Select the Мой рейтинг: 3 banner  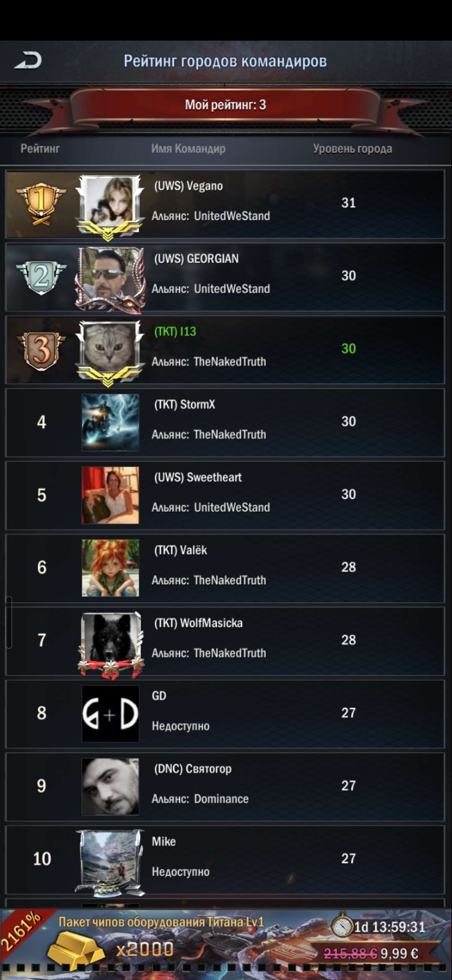[x=226, y=105]
